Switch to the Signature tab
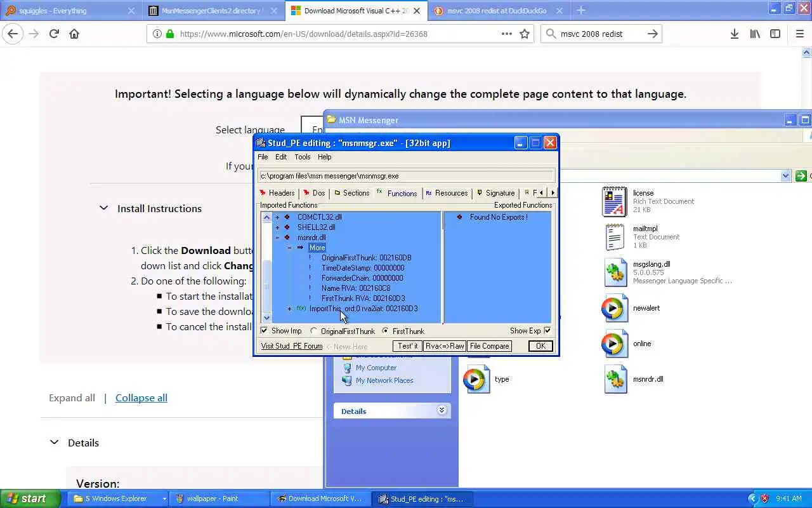The image size is (812, 508). (496, 193)
